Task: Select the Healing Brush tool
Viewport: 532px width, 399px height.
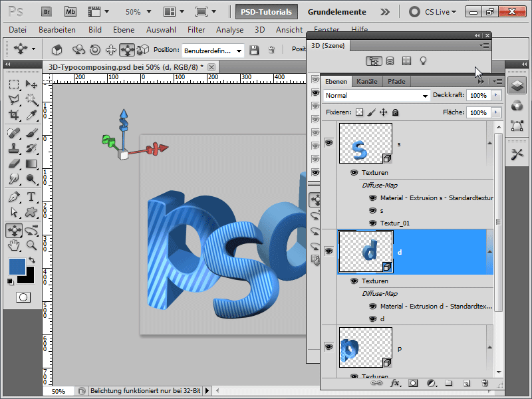Action: point(14,132)
